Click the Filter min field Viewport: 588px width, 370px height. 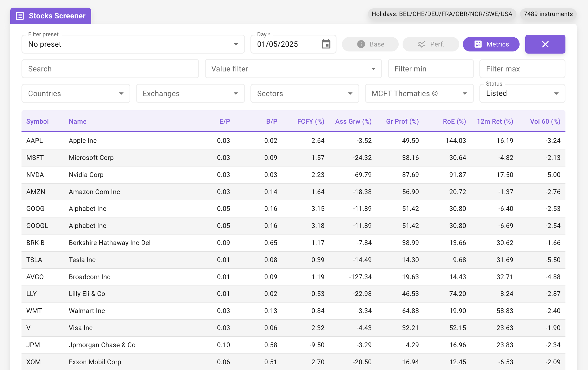[x=431, y=69]
